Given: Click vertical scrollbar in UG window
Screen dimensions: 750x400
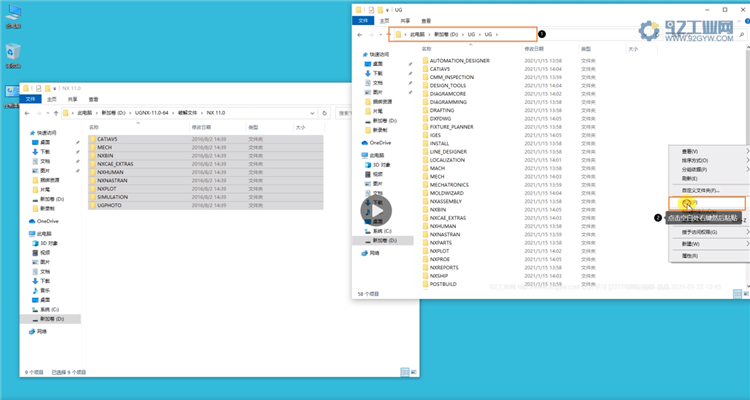Looking at the screenshot, I should pos(747,167).
